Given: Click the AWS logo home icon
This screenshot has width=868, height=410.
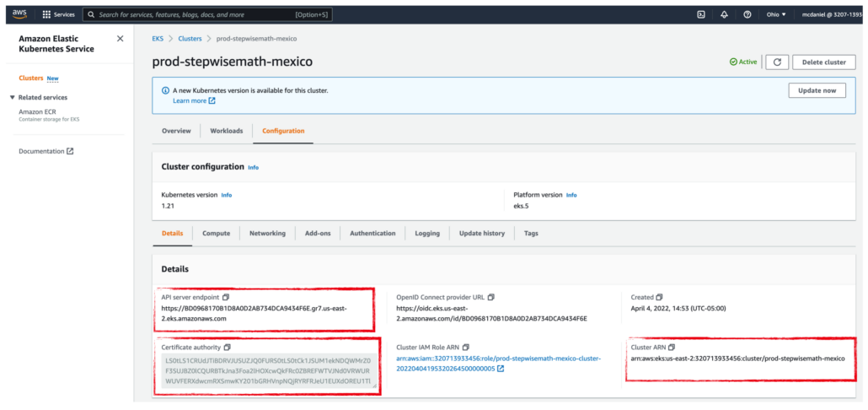Looking at the screenshot, I should [x=19, y=14].
